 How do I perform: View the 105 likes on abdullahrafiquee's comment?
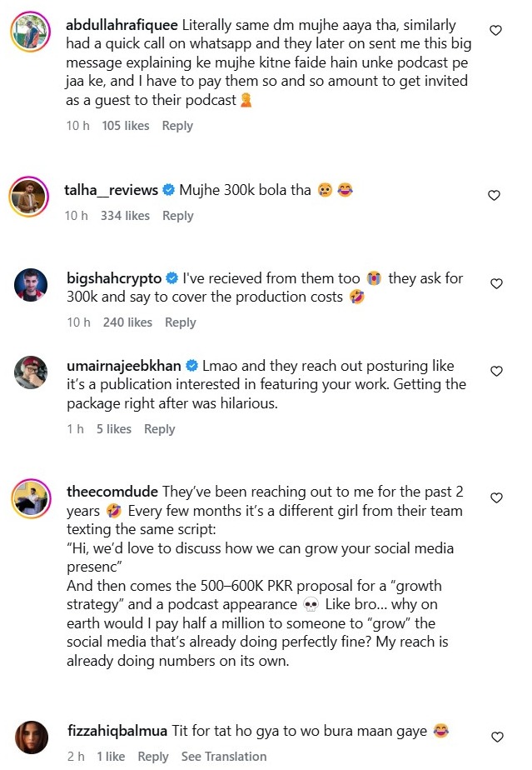point(126,126)
